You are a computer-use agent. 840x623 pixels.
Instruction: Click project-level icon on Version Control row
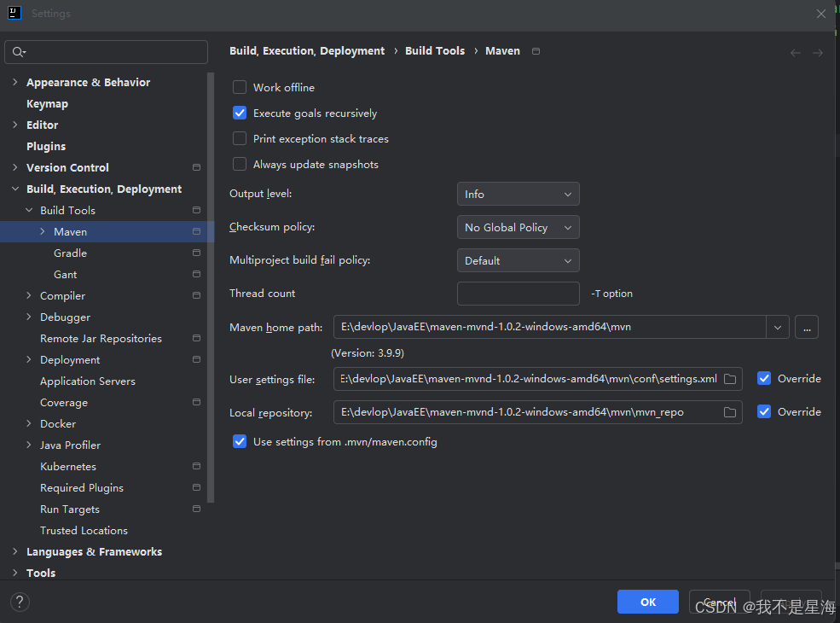pos(197,167)
